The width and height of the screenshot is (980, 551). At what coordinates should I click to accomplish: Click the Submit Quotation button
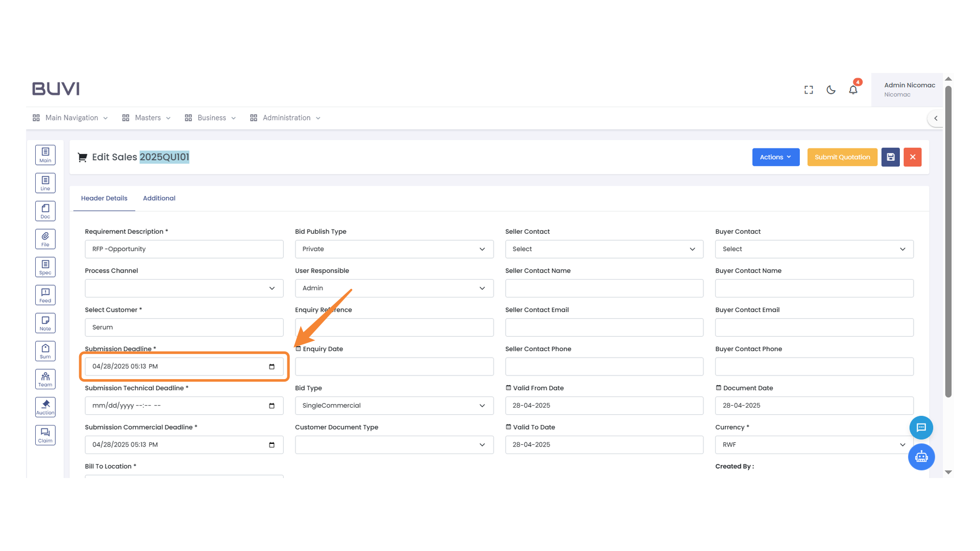[842, 157]
